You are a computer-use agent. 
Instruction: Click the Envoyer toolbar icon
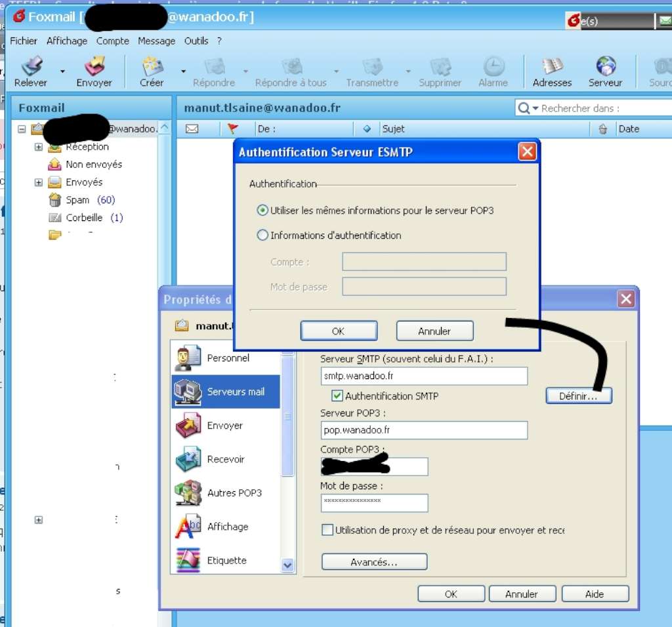pyautogui.click(x=94, y=66)
